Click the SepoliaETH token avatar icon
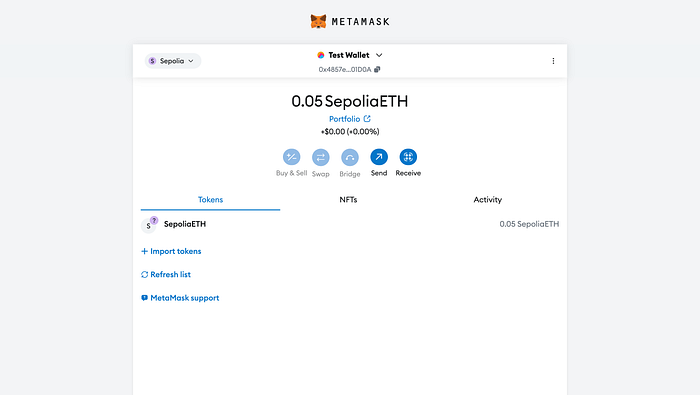The image size is (700, 395). (x=149, y=225)
